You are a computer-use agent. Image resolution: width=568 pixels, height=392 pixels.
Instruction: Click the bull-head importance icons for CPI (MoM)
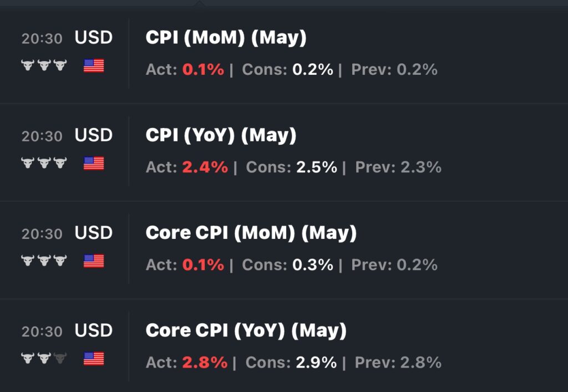(44, 65)
